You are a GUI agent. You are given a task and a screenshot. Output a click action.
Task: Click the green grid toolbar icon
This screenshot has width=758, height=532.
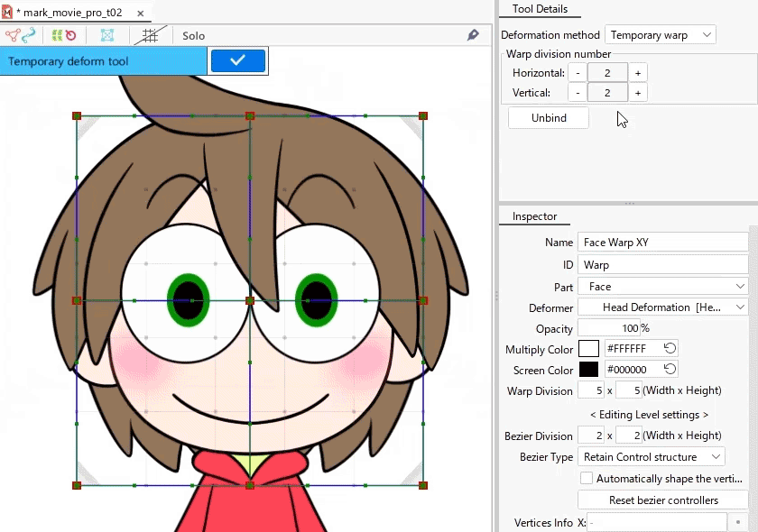(56, 35)
